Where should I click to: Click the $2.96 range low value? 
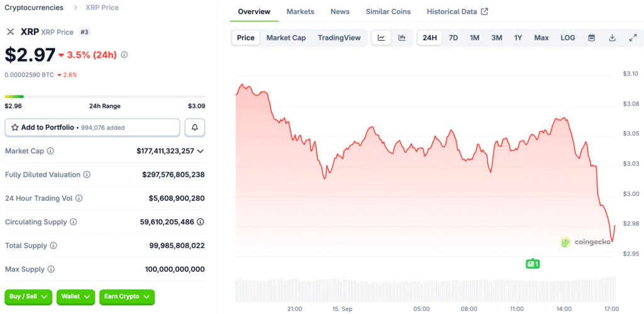[13, 106]
